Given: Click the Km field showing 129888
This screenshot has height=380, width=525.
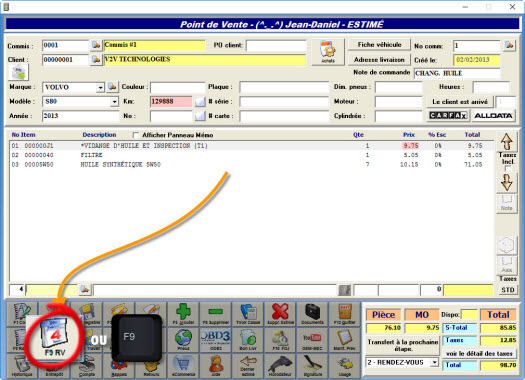Looking at the screenshot, I should (x=171, y=101).
